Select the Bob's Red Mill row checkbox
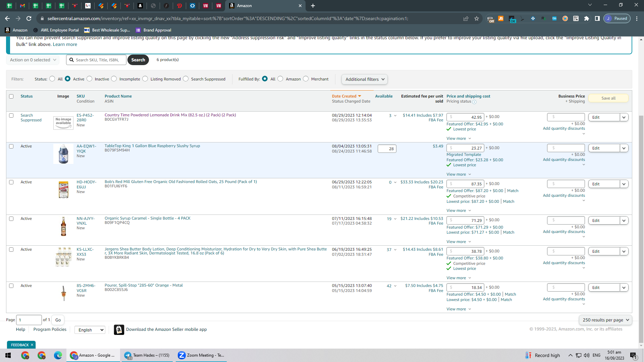The height and width of the screenshot is (362, 644). click(11, 182)
